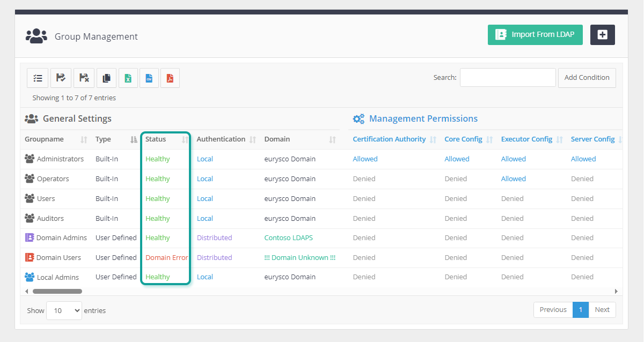Sort by Groupname column arrows
The width and height of the screenshot is (644, 342).
(84, 139)
